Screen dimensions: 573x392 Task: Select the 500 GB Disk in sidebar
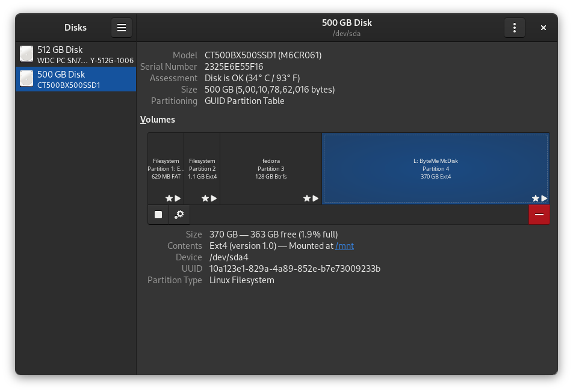coord(76,79)
